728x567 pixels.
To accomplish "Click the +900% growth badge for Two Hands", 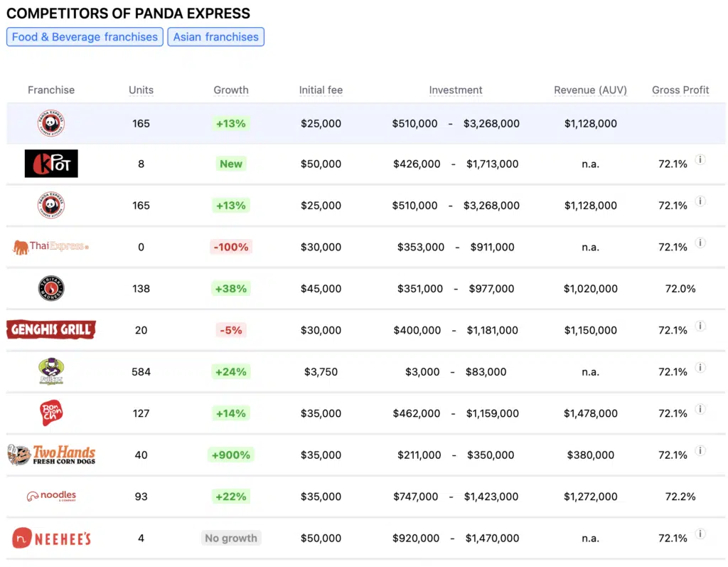I will click(x=230, y=455).
